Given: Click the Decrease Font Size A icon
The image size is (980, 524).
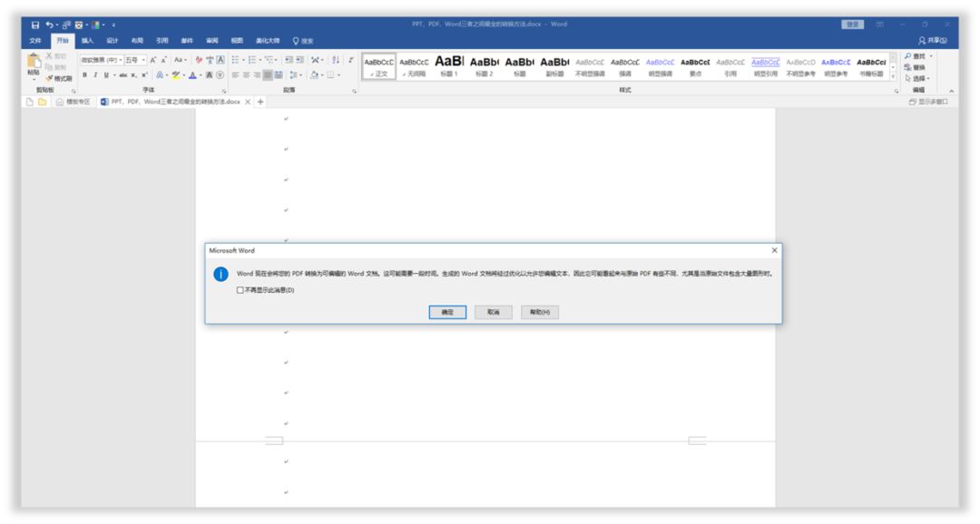Looking at the screenshot, I should (x=163, y=60).
